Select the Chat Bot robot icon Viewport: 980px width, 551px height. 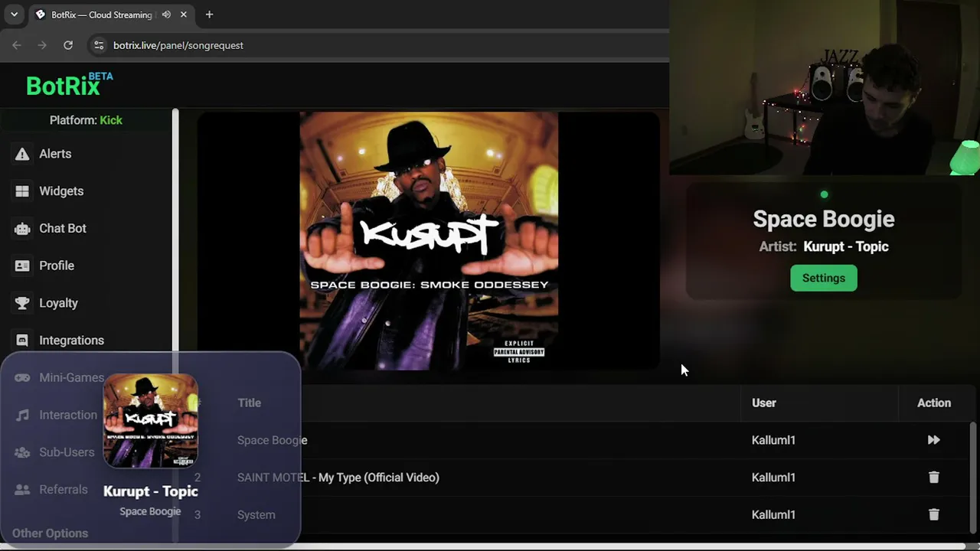pyautogui.click(x=22, y=228)
